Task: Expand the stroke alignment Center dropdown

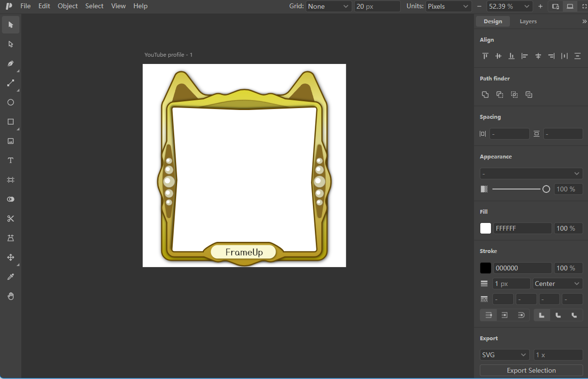Action: 557,284
